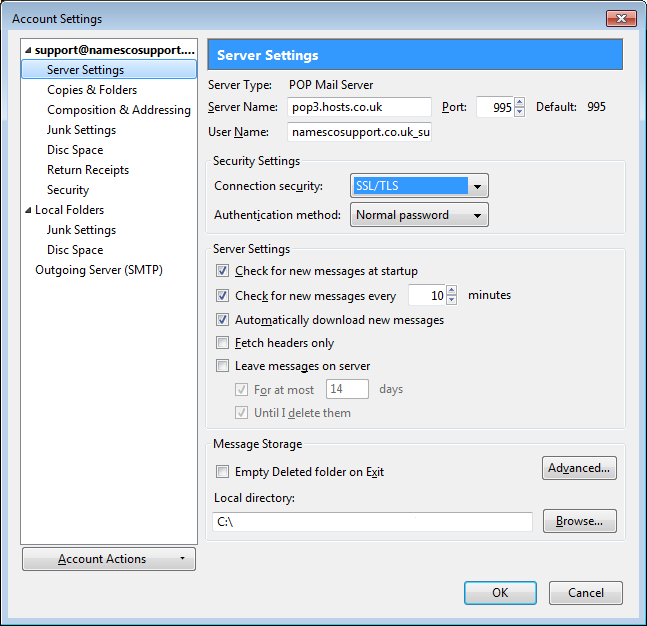Screen dimensions: 647x626
Task: Open Disc Space under the support account
Action: coord(75,150)
